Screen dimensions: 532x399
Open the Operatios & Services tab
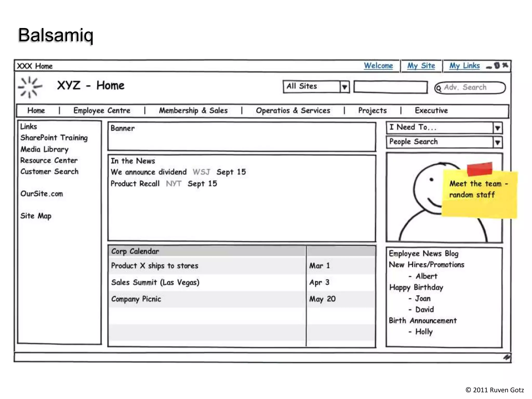point(293,111)
